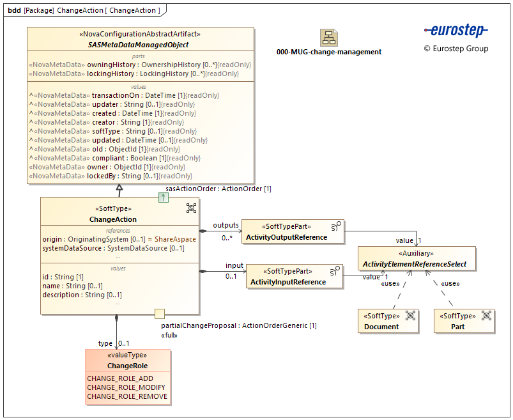Image resolution: width=513 pixels, height=420 pixels.
Task: Click the bdd ChangeAction diagram header tab
Action: tap(84, 10)
